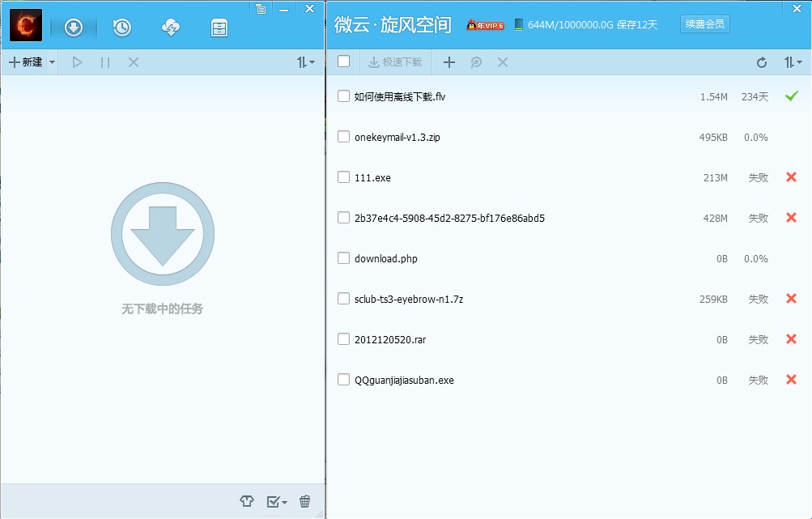Open the 新建 dropdown arrow
Viewport: 812px width, 519px height.
tap(52, 62)
